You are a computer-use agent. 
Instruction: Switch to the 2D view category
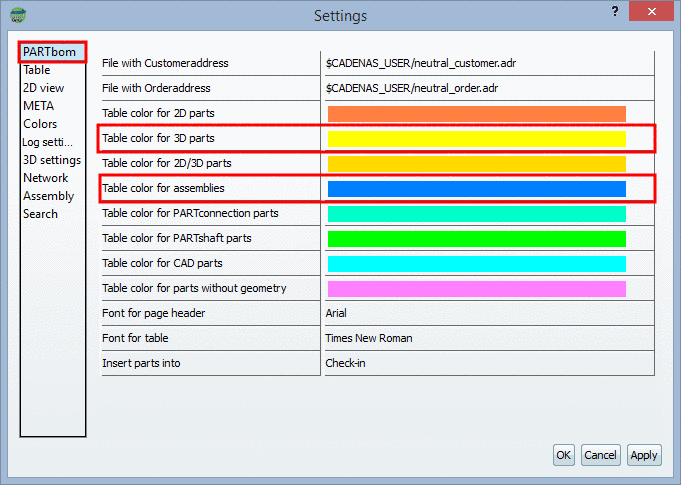(43, 88)
